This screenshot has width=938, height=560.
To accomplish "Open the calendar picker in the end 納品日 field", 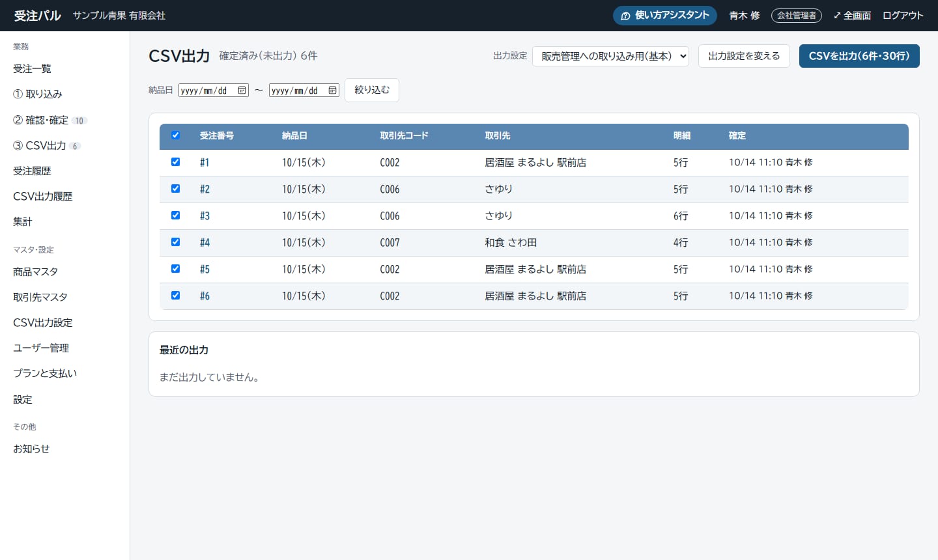I will pos(332,91).
